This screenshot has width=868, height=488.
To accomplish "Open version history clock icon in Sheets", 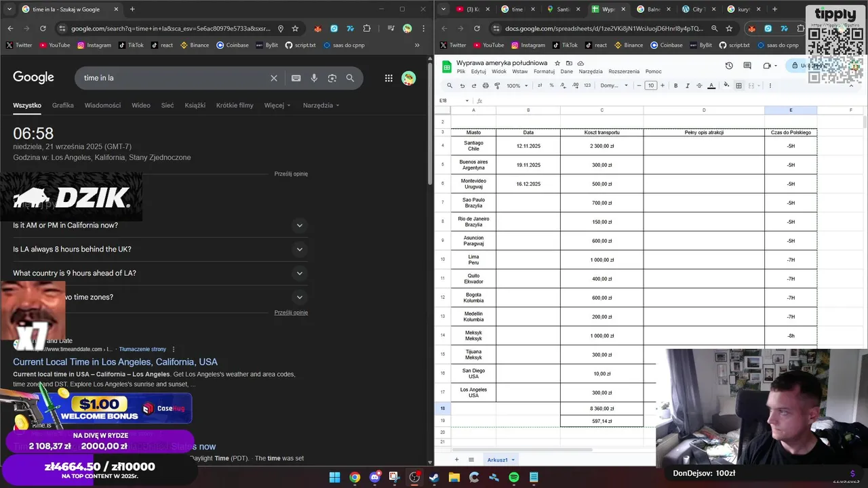I will tap(729, 66).
